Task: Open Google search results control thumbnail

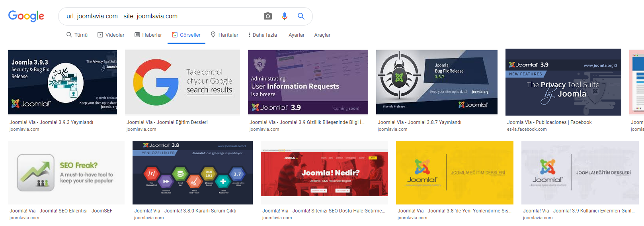Action: pyautogui.click(x=182, y=82)
